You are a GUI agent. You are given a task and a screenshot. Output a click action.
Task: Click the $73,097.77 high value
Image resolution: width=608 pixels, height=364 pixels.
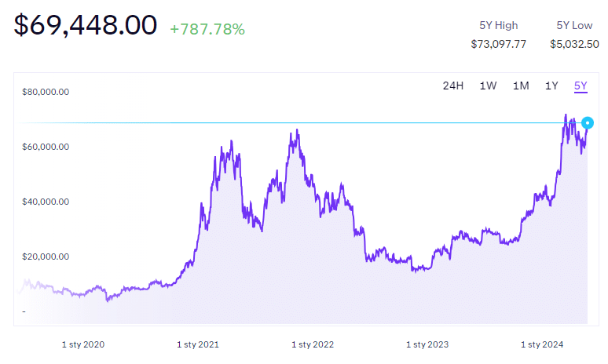[x=498, y=44]
